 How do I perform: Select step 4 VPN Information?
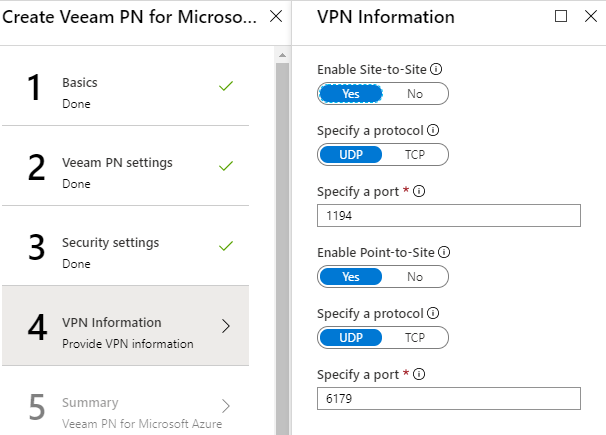point(125,326)
